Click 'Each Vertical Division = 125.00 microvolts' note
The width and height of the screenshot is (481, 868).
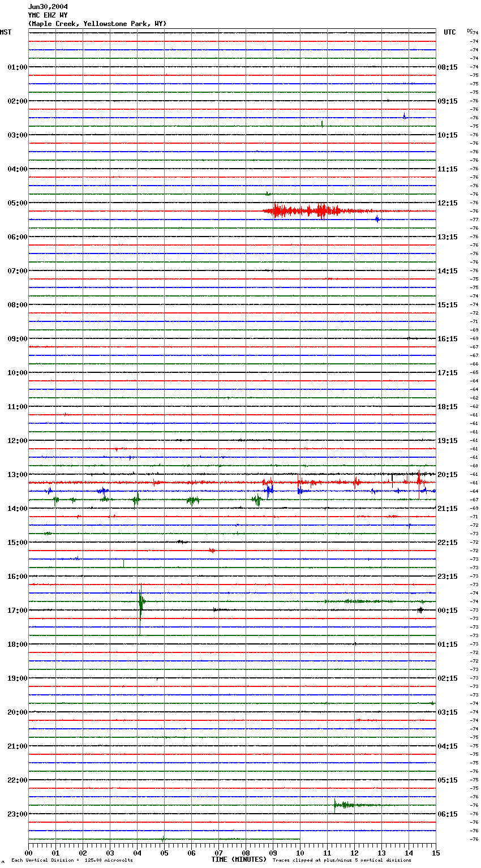[72, 860]
